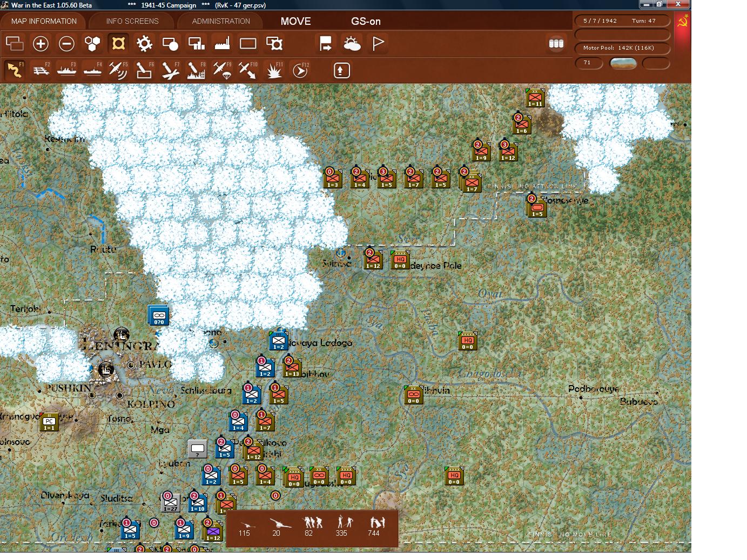Click the flag with arrow icon
This screenshot has height=560, width=747.
pyautogui.click(x=326, y=43)
